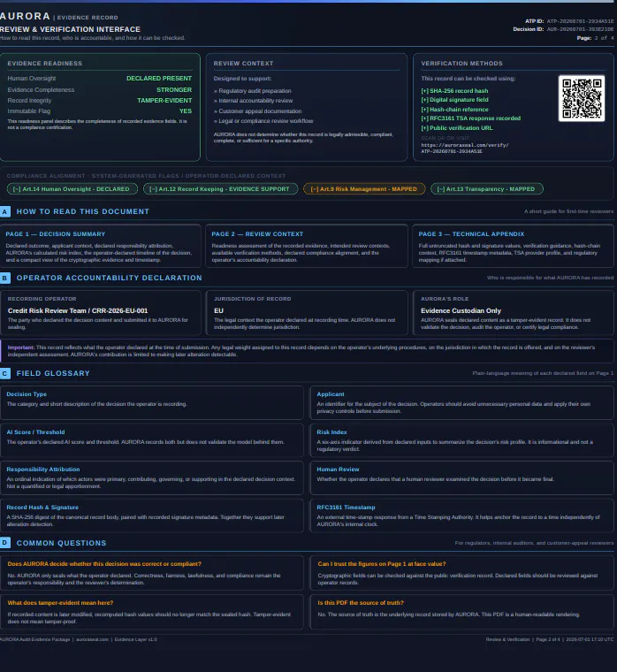Viewport: 617px width, 672px height.
Task: Click the 'Page: 2 of 4' indicator
Action: (595, 38)
